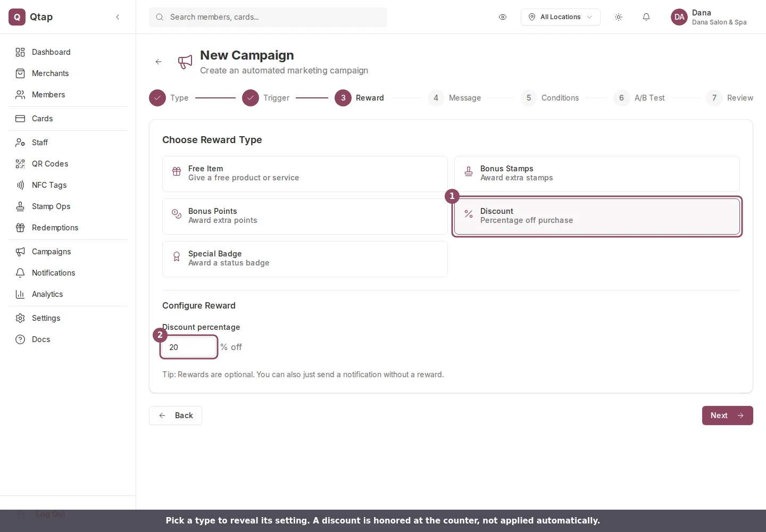Open Dashboard from the sidebar
The height and width of the screenshot is (532, 766).
(68, 52)
